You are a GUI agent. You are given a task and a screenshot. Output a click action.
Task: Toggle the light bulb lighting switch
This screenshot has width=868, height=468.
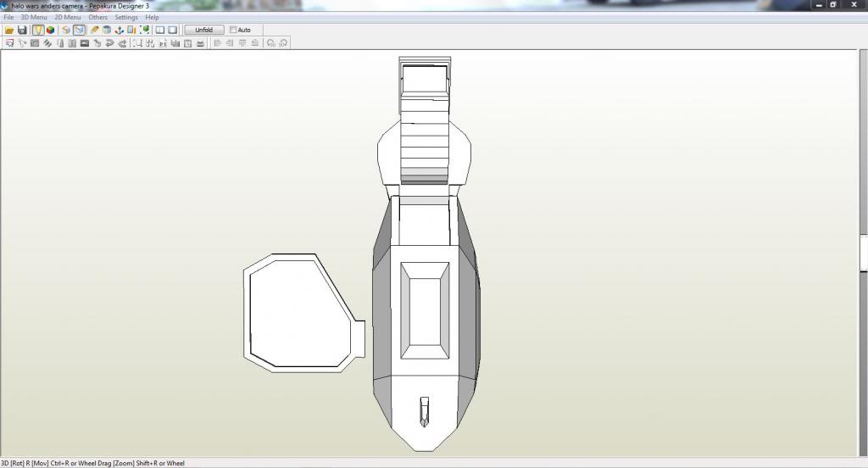37,30
